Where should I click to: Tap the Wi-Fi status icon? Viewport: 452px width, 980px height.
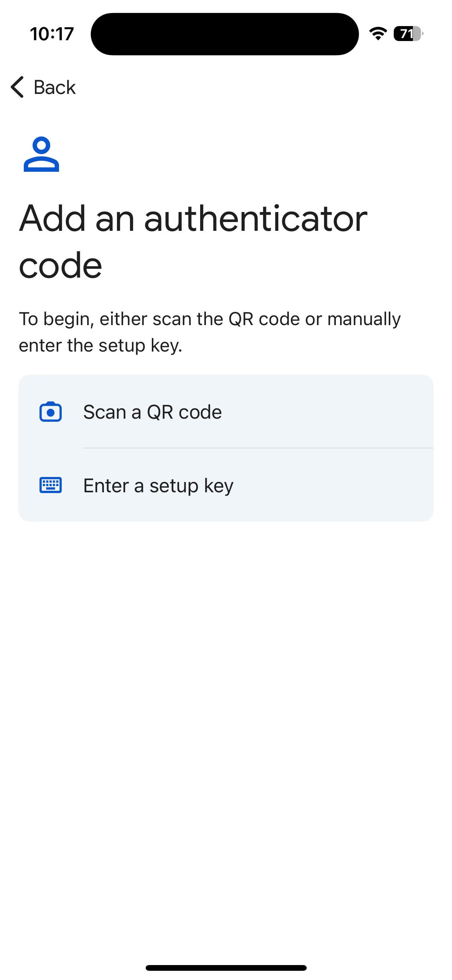[x=378, y=34]
